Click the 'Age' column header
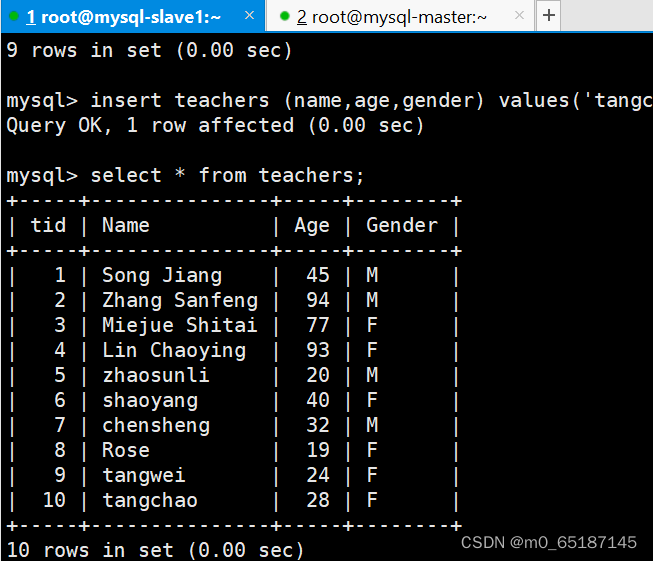The width and height of the screenshot is (653, 561). pos(312,226)
